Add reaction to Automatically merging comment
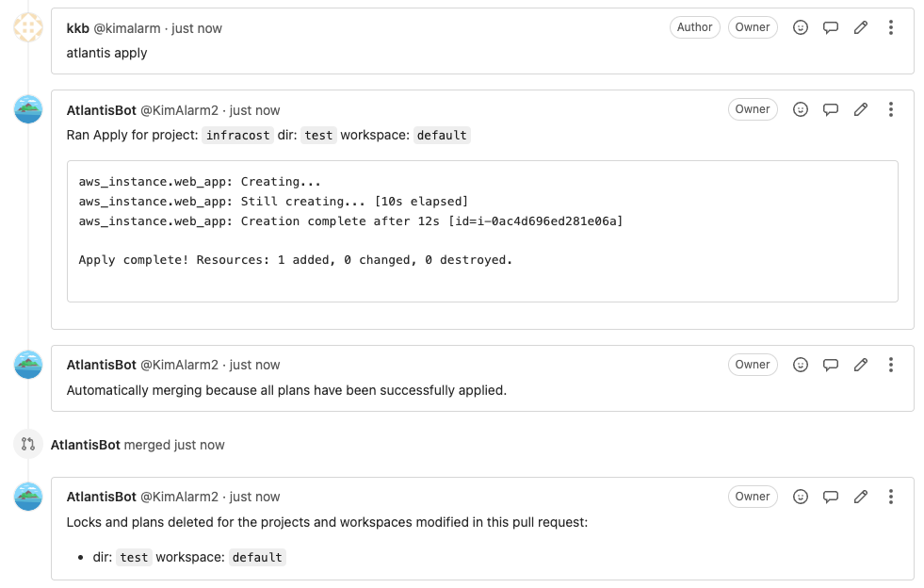The height and width of the screenshot is (588, 924). [801, 365]
